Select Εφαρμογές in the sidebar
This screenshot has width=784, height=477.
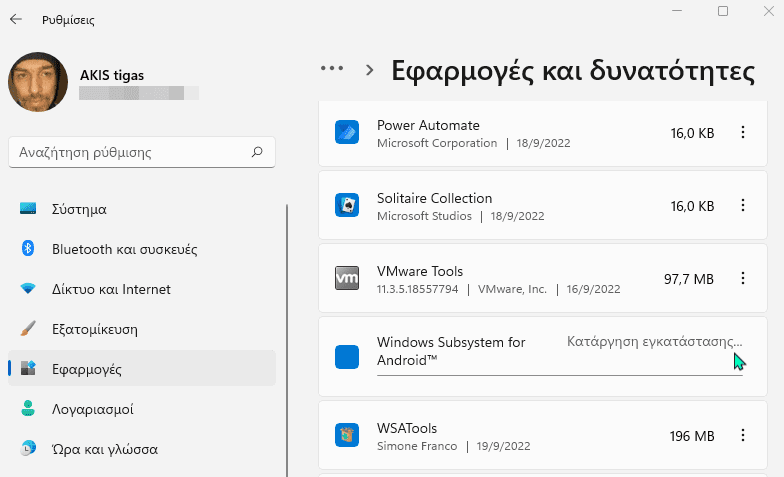(142, 369)
